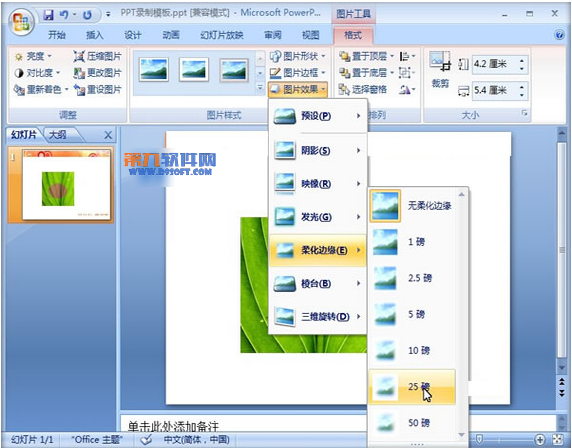The height and width of the screenshot is (448, 572).
Task: Choose the 10 磅 soft edge option
Action: [x=412, y=351]
